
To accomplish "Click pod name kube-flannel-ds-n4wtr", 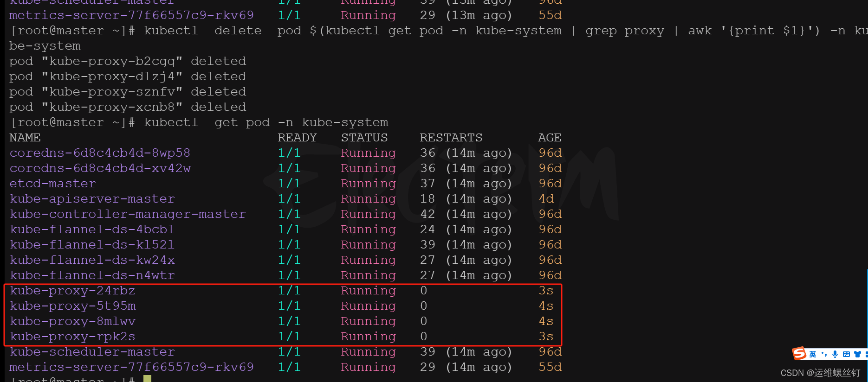I will coord(92,275).
